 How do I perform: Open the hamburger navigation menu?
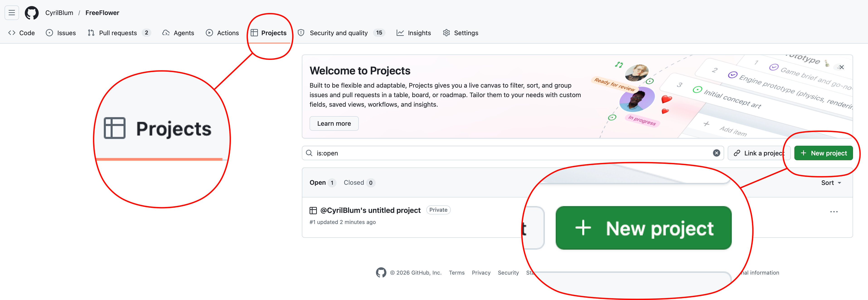click(12, 13)
